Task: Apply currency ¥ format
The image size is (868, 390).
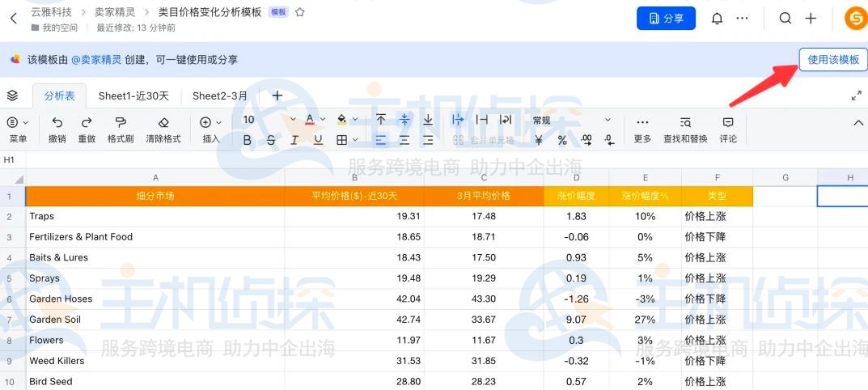Action: pos(539,141)
